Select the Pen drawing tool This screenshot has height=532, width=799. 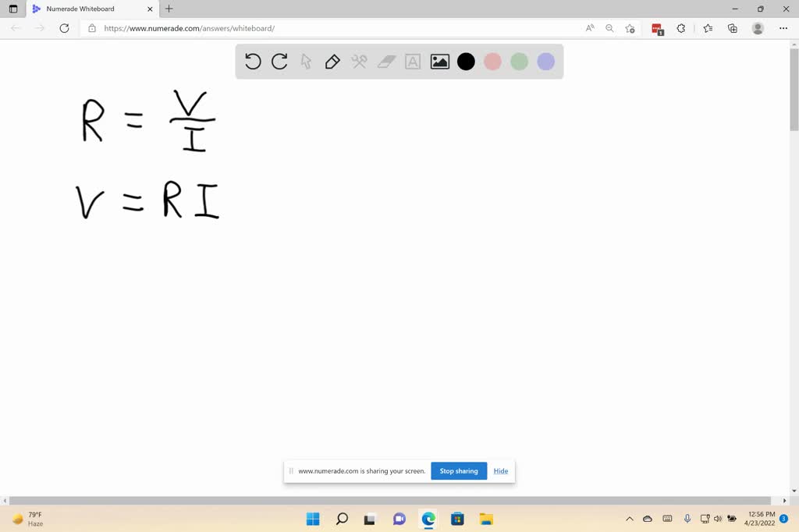[x=332, y=62]
